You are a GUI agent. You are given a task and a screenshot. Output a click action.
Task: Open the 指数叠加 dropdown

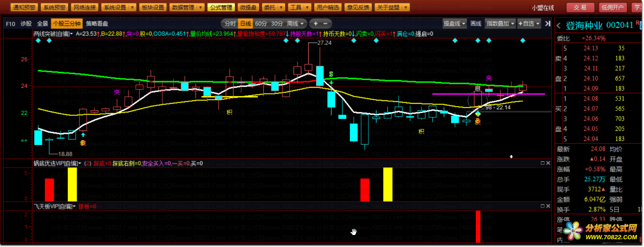tap(500, 24)
